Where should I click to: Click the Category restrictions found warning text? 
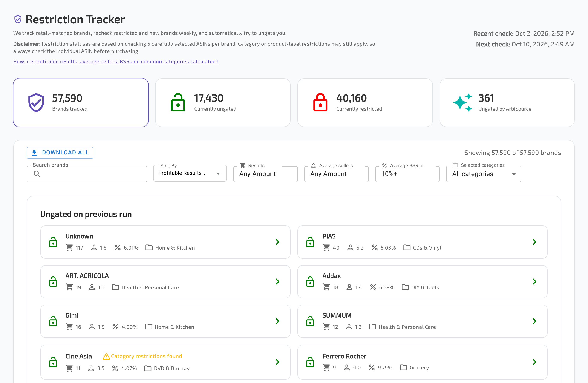coord(147,356)
